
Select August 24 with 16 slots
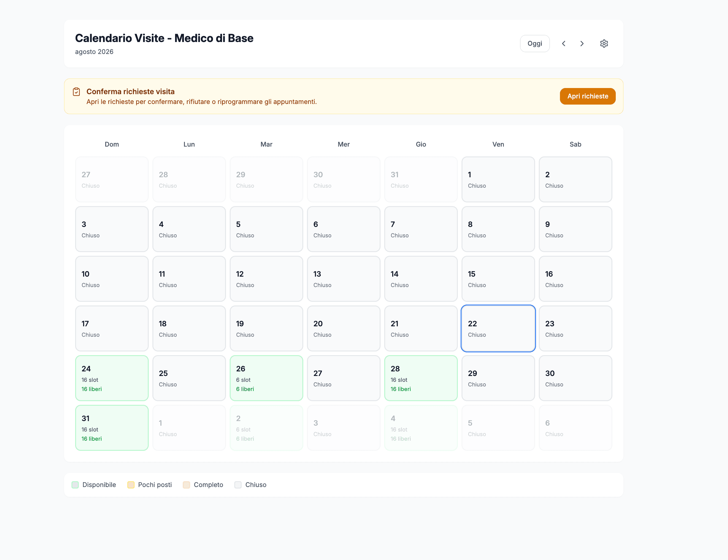[112, 378]
